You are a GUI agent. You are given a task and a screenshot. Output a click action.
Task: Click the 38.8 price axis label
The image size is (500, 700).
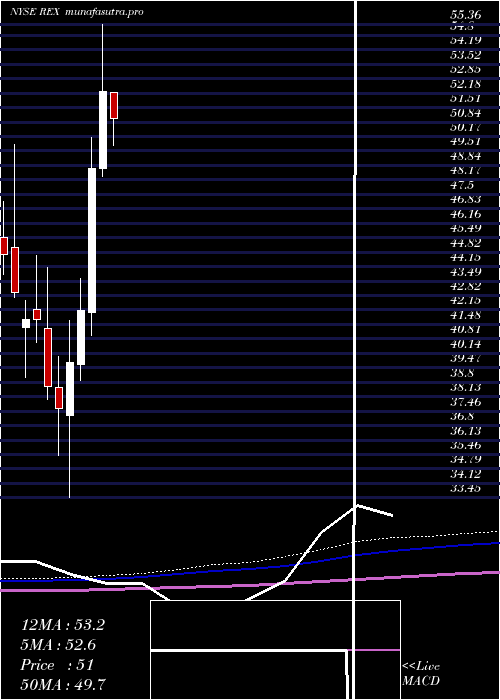coord(462,372)
